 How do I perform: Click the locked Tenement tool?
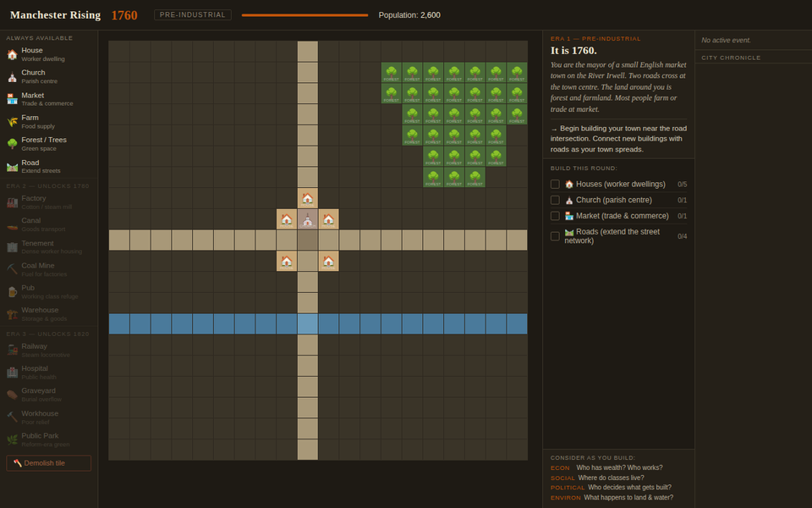49,246
